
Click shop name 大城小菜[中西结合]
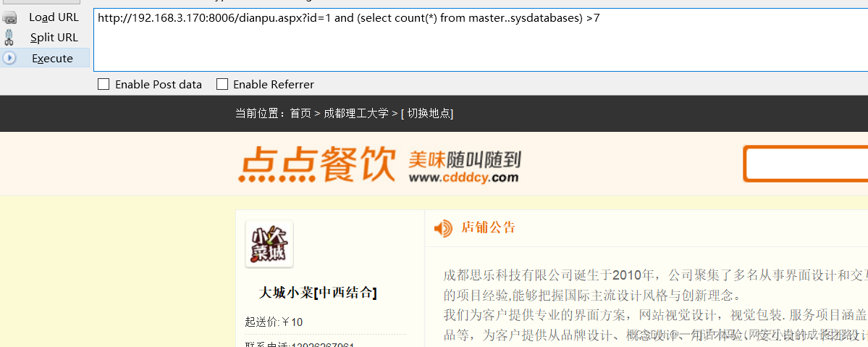click(318, 293)
